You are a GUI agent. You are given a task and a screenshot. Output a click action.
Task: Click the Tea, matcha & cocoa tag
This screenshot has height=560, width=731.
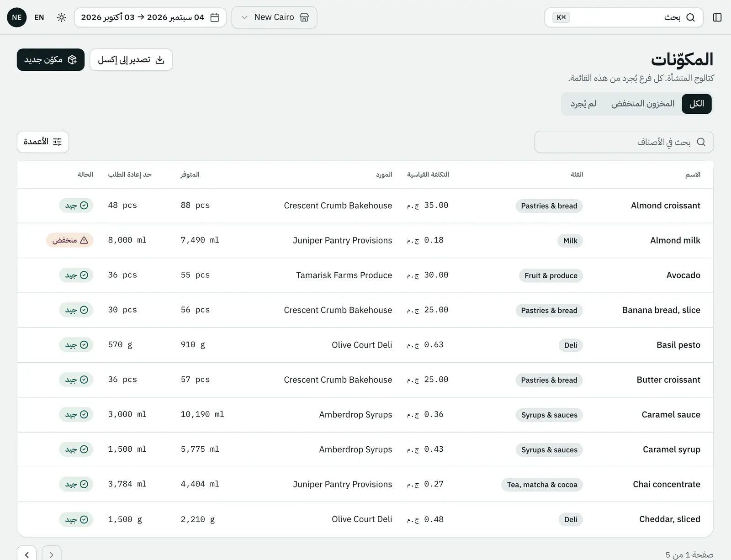pyautogui.click(x=542, y=485)
